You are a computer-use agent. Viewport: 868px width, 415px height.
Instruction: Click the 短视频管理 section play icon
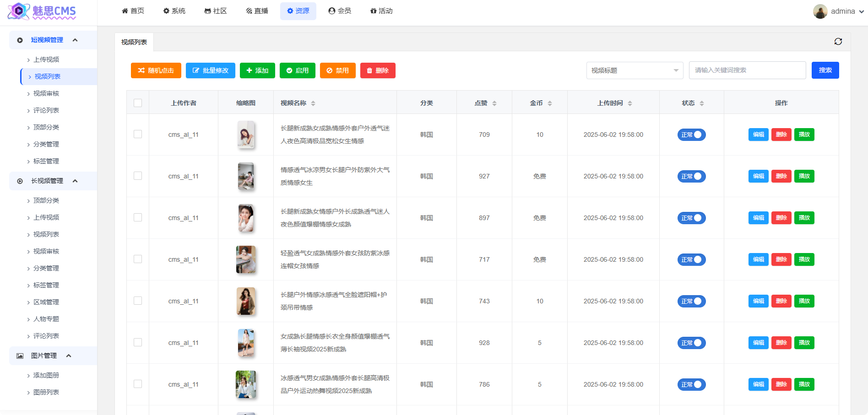pos(19,40)
